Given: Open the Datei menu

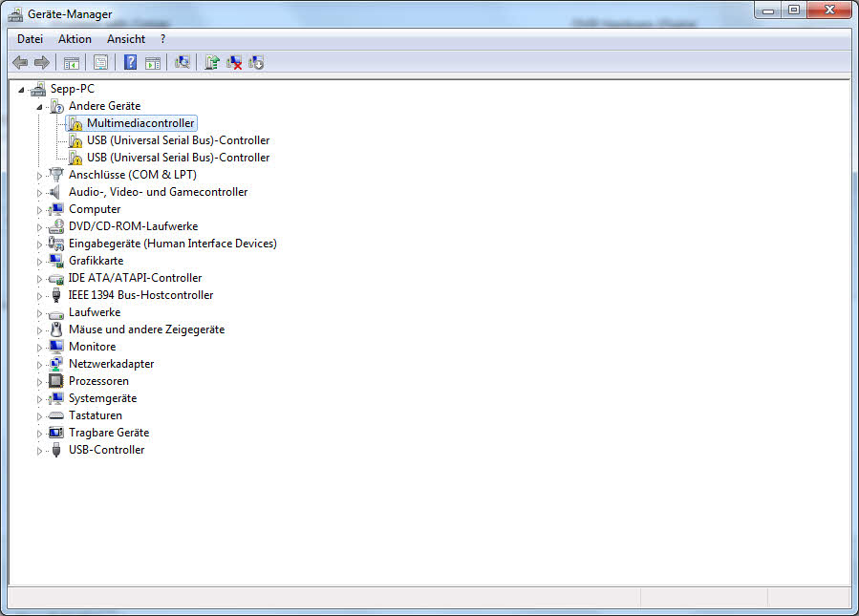Looking at the screenshot, I should point(31,39).
